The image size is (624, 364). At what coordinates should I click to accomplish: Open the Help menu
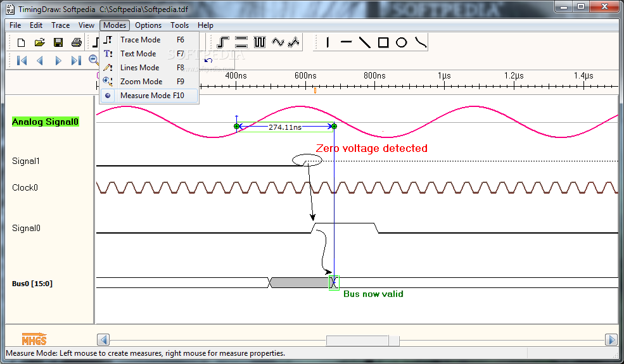205,25
